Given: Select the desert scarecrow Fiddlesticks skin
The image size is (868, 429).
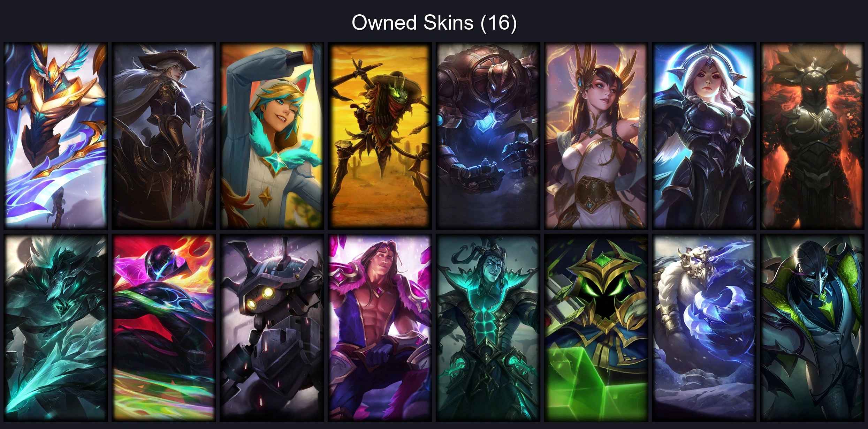Looking at the screenshot, I should 380,136.
